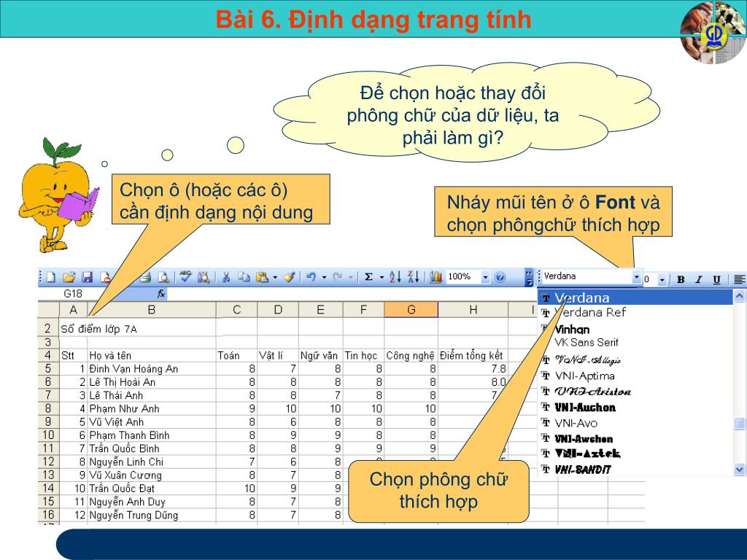Click the Permission icon beside Save
This screenshot has height=560, width=747.
click(105, 277)
